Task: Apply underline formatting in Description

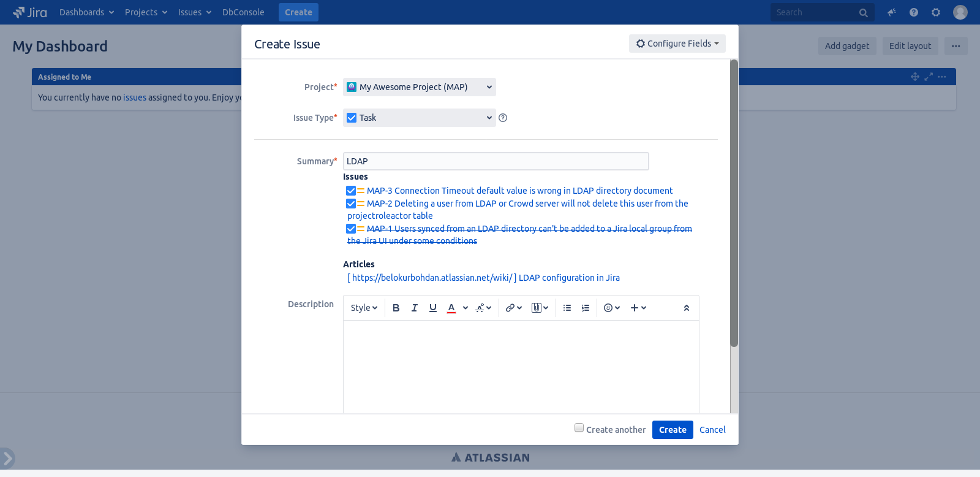Action: pos(433,308)
